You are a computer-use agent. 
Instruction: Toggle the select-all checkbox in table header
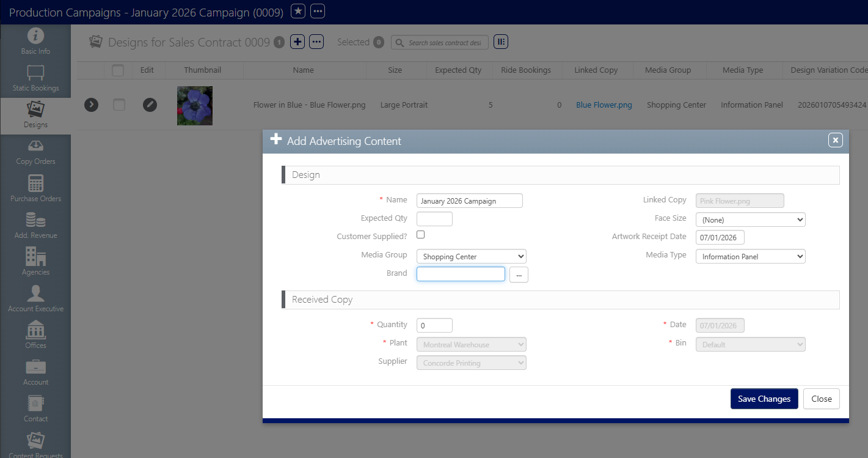118,70
